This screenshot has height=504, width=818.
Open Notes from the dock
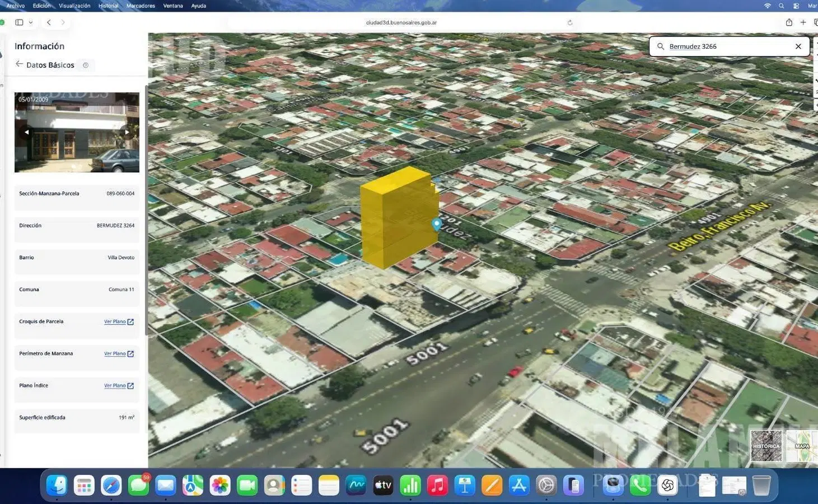tap(329, 485)
